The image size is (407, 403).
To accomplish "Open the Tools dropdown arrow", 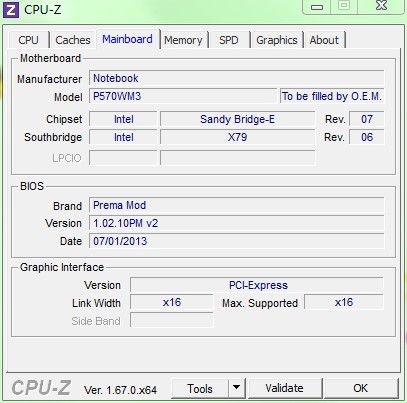I will coord(237,388).
